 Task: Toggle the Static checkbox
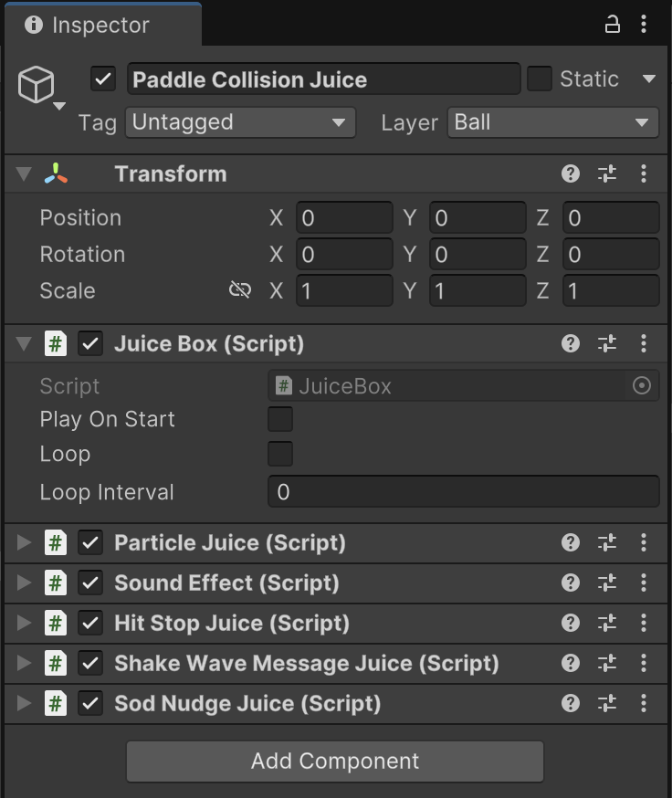pyautogui.click(x=539, y=79)
